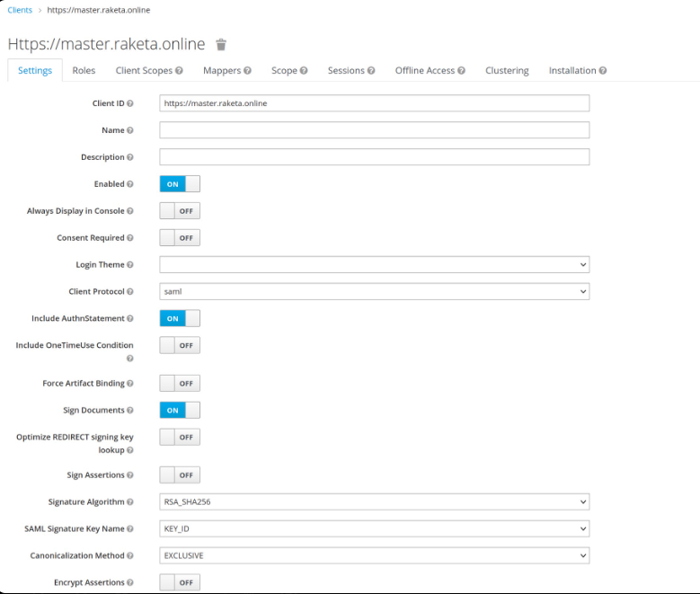Disable the Enabled switch
The height and width of the screenshot is (594, 700).
pyautogui.click(x=180, y=184)
